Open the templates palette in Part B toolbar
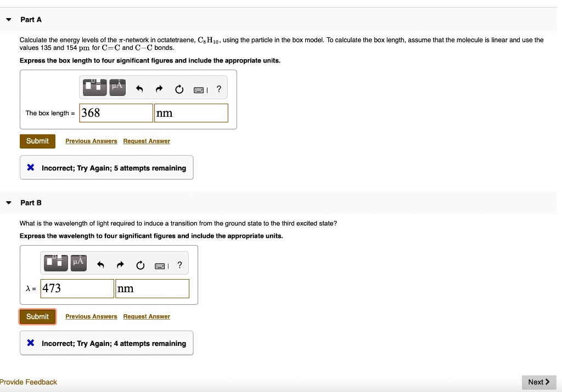 55,263
